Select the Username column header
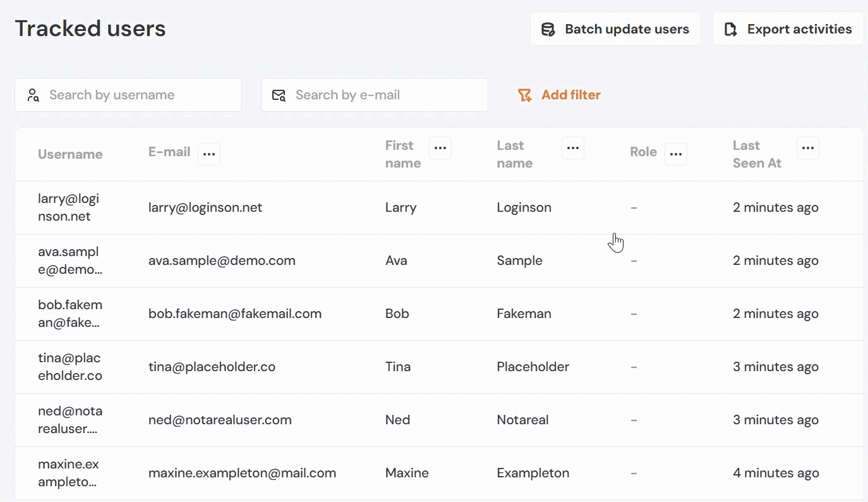This screenshot has width=868, height=502. (70, 154)
